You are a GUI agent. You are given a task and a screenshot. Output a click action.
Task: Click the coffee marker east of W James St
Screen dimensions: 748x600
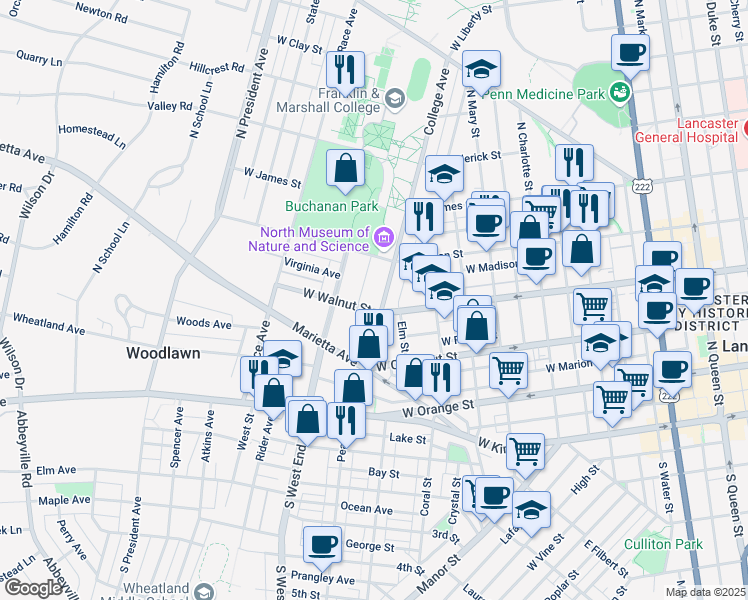point(486,226)
